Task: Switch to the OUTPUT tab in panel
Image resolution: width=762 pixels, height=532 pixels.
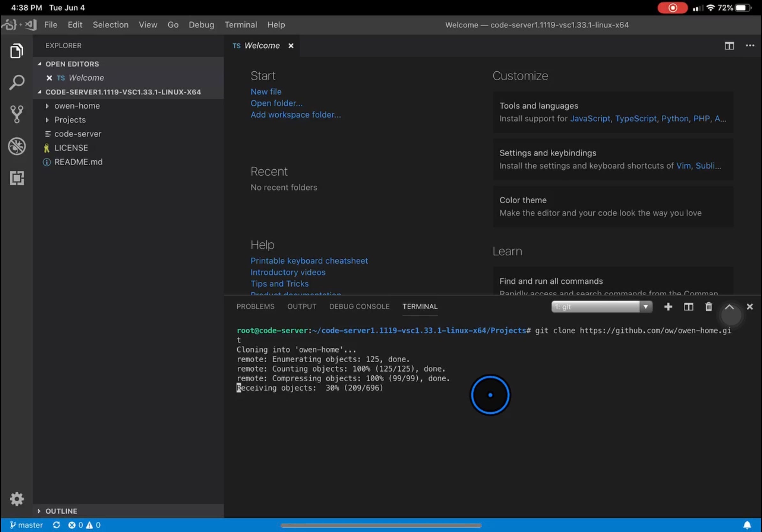Action: click(302, 306)
